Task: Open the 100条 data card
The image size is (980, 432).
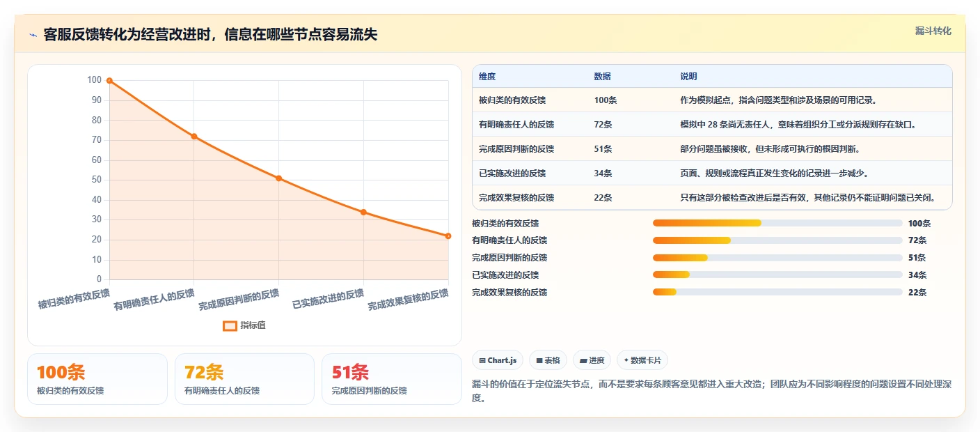Action: (x=97, y=379)
